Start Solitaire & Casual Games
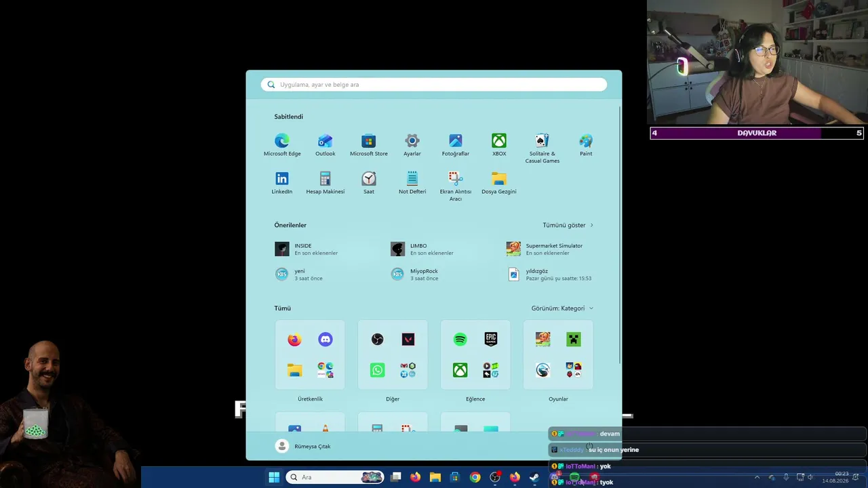Image resolution: width=868 pixels, height=488 pixels. click(542, 148)
